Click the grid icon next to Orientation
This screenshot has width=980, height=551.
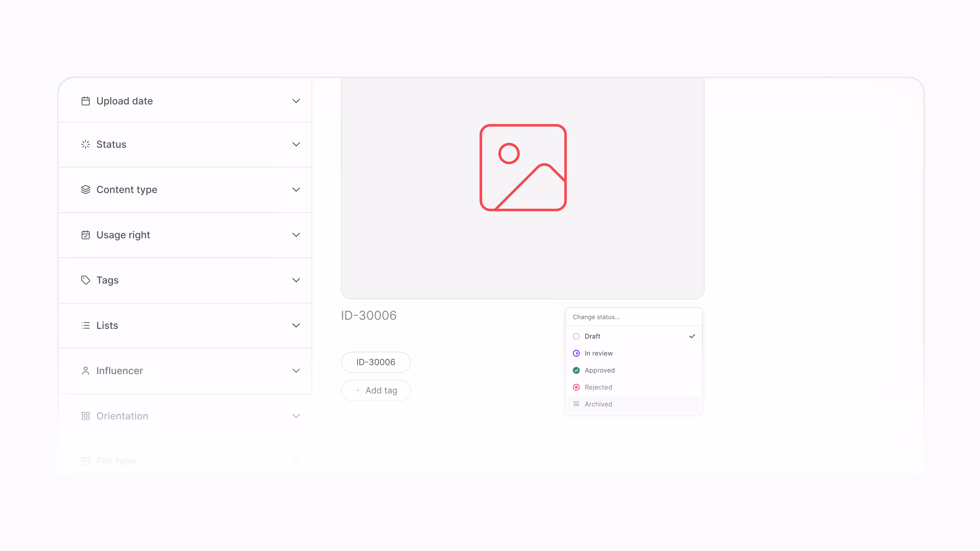[x=85, y=416]
